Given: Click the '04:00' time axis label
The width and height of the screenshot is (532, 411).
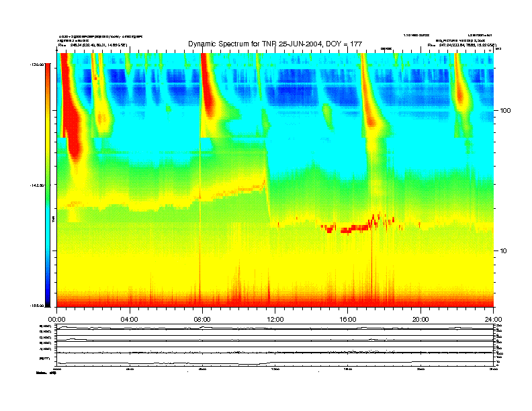Looking at the screenshot, I should [130, 320].
